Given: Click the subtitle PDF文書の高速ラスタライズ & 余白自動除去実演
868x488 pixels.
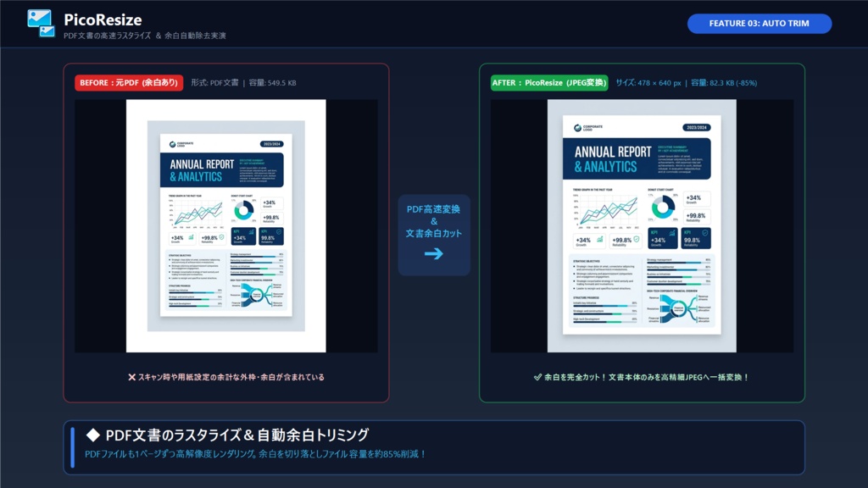Looking at the screenshot, I should click(145, 36).
